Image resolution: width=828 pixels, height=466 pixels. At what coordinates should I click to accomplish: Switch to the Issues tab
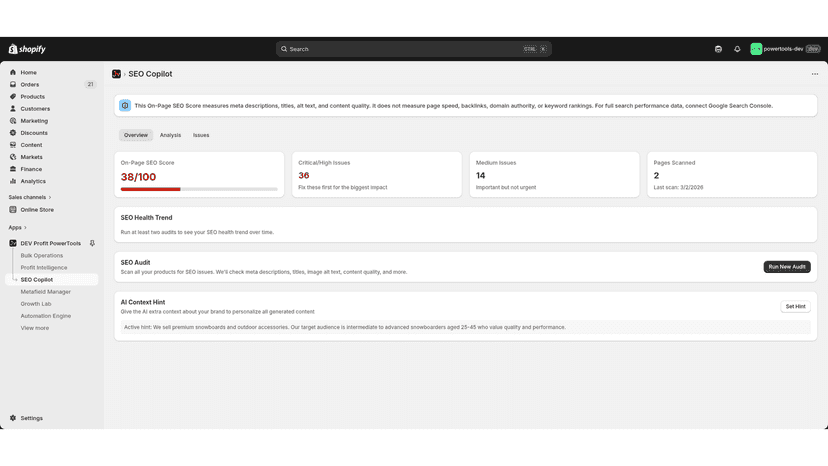point(201,135)
